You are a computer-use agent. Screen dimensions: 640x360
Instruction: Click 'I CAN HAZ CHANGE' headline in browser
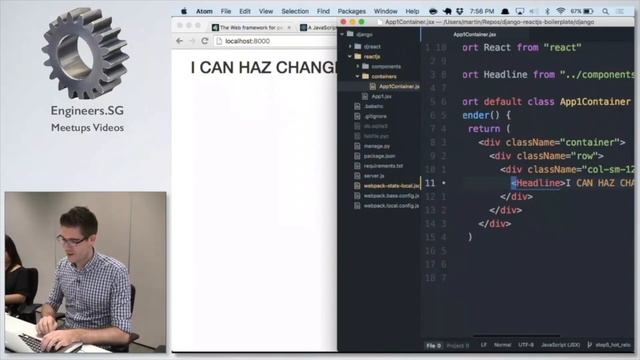coord(264,68)
